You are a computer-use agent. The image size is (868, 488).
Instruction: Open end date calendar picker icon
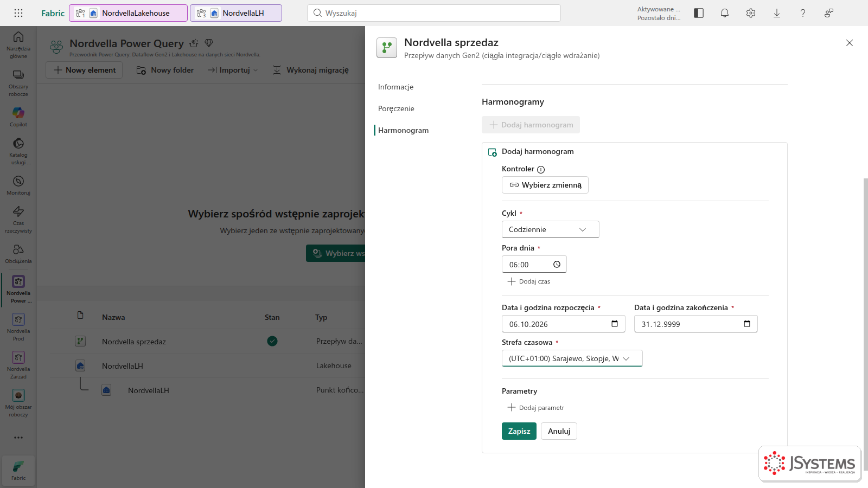[x=747, y=324]
